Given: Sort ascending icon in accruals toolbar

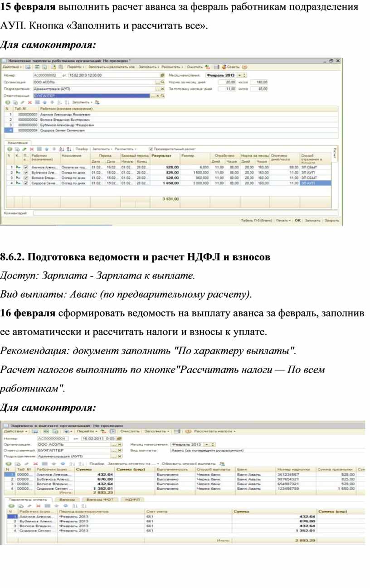Looking at the screenshot, I should click(62, 149).
